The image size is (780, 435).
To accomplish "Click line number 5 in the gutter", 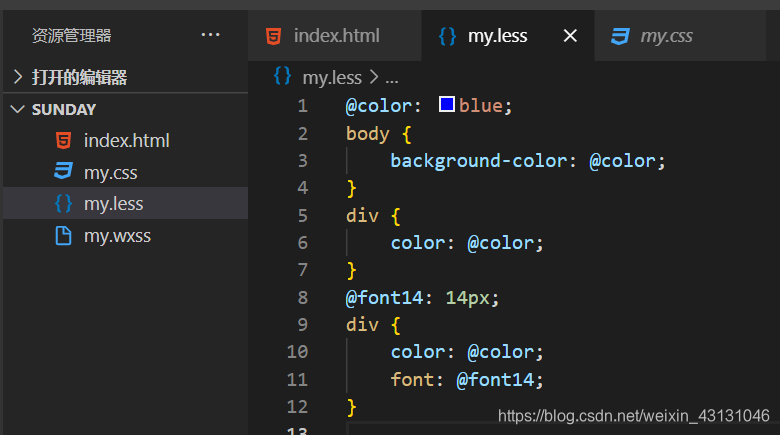I will pyautogui.click(x=302, y=216).
